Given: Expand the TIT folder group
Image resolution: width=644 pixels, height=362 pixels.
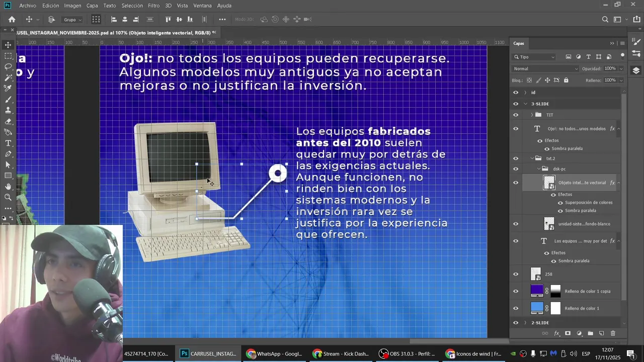Looking at the screenshot, I should (532, 115).
